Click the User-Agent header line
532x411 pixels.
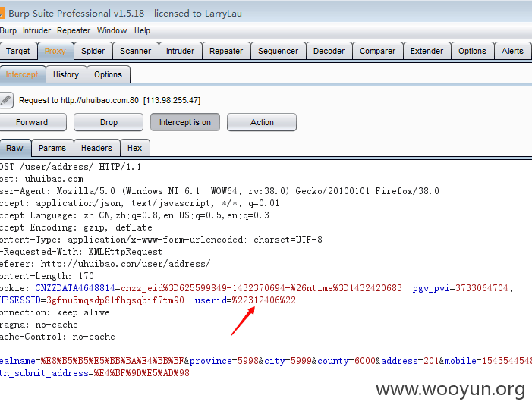219,191
